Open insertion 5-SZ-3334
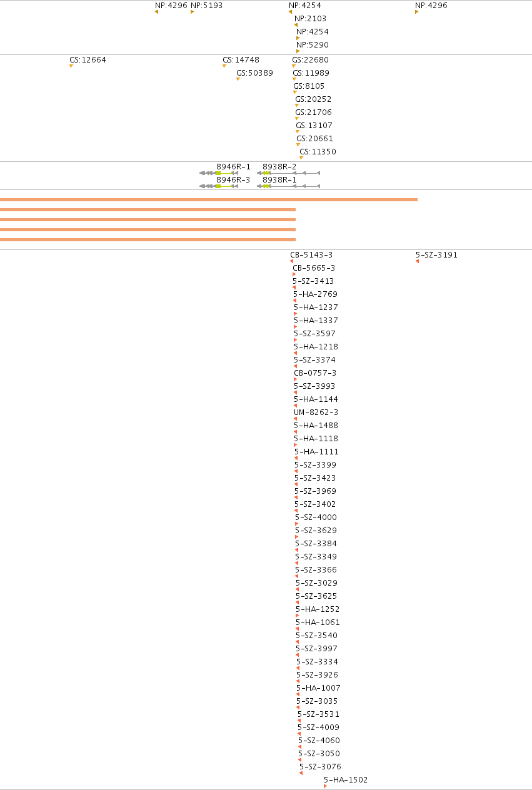The width and height of the screenshot is (532, 790). click(x=318, y=662)
